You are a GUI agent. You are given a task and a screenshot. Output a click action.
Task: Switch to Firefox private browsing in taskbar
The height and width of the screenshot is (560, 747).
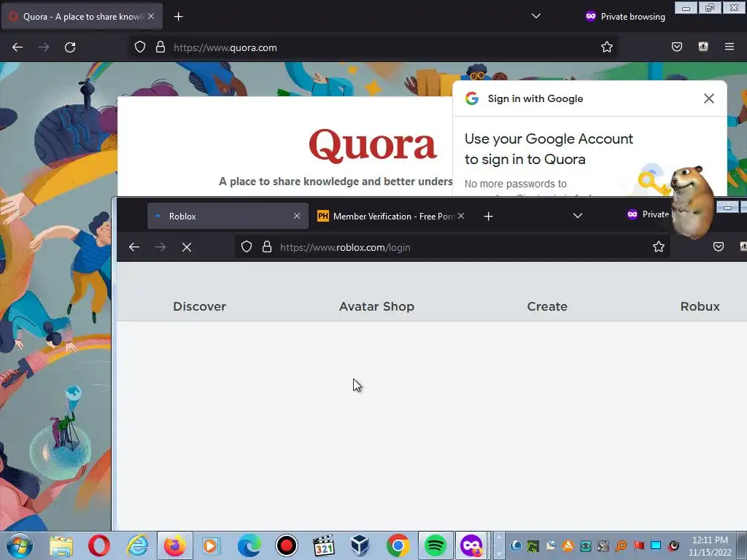click(471, 545)
